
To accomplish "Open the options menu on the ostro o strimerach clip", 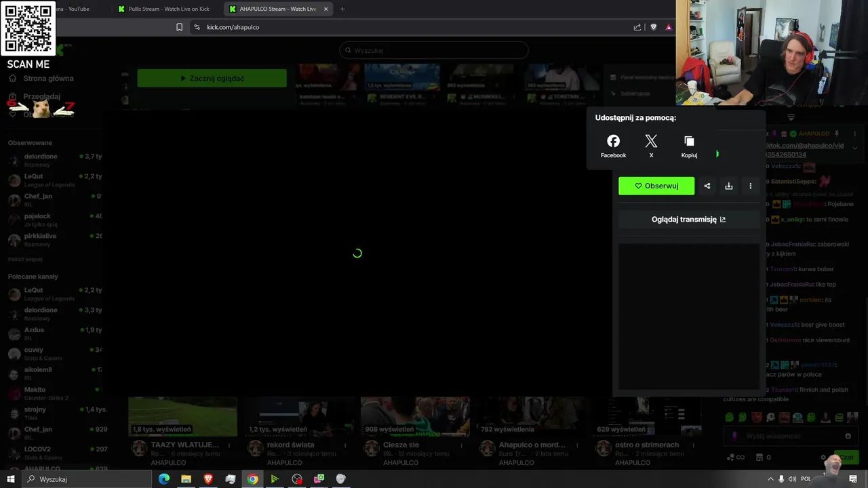I will coord(693,445).
